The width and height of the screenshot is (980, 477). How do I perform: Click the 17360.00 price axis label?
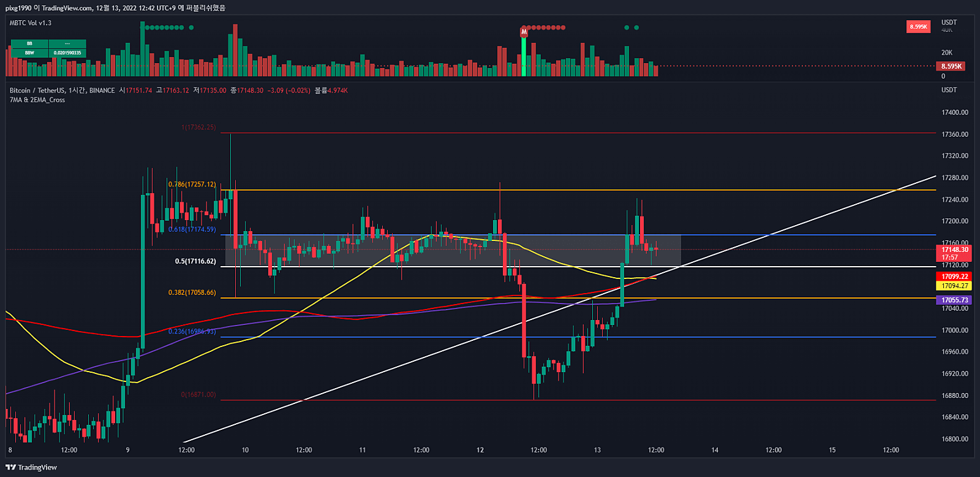[x=955, y=134]
